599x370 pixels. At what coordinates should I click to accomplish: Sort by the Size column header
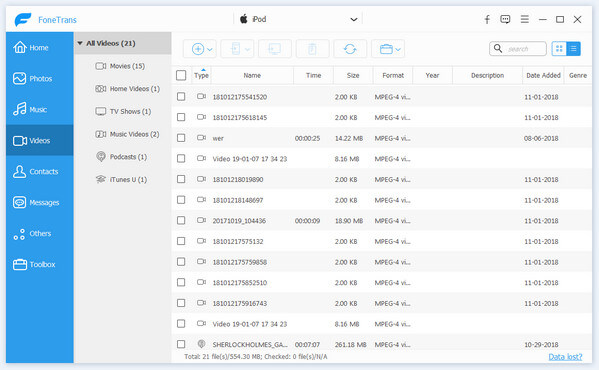tap(353, 75)
